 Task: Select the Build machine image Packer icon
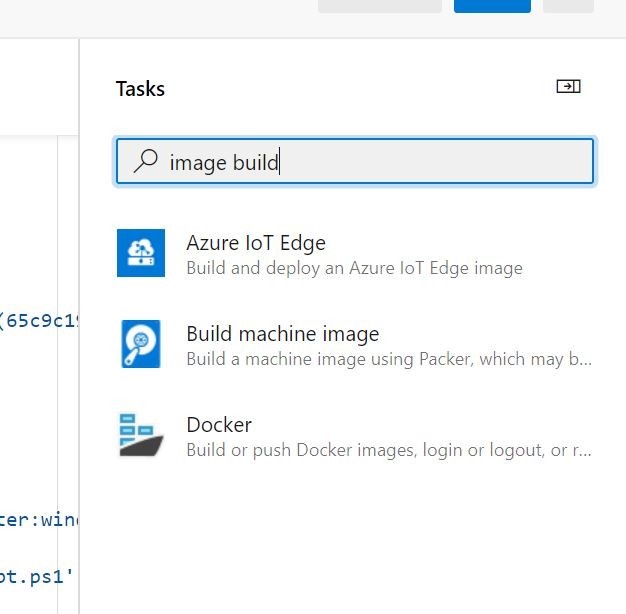tap(141, 344)
